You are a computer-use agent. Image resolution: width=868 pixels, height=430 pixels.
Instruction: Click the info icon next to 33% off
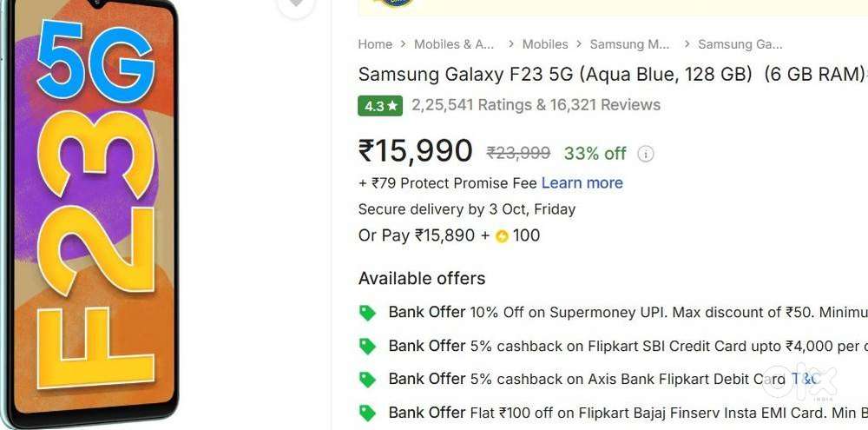(x=646, y=154)
